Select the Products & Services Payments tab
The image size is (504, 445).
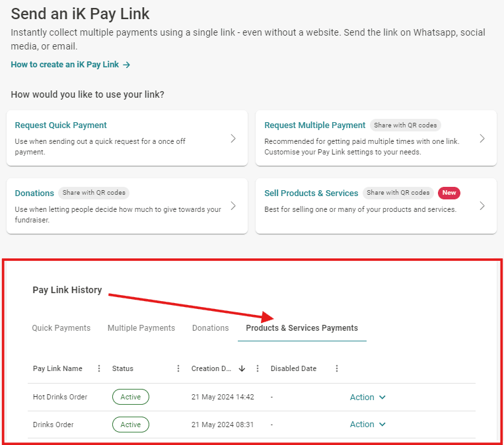click(302, 327)
